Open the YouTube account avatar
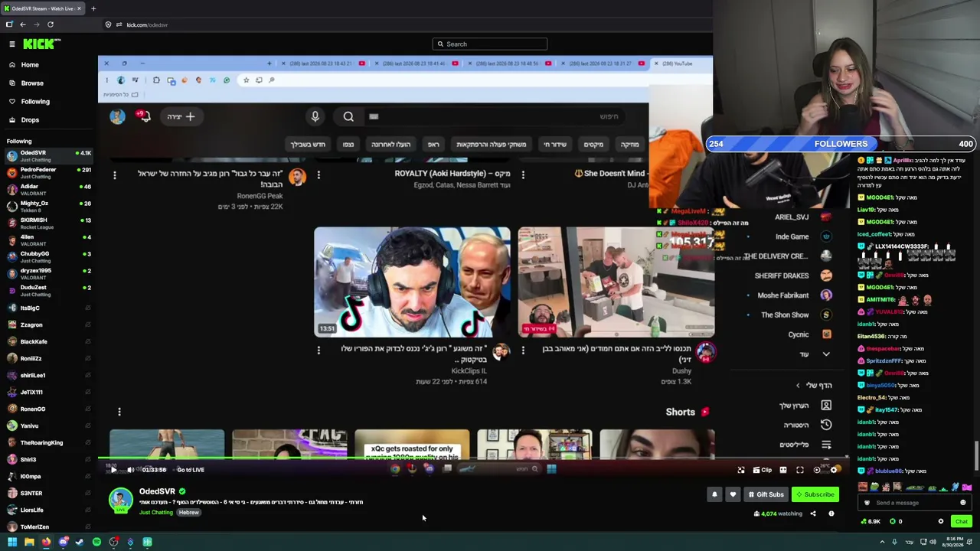The width and height of the screenshot is (980, 551). click(x=117, y=116)
